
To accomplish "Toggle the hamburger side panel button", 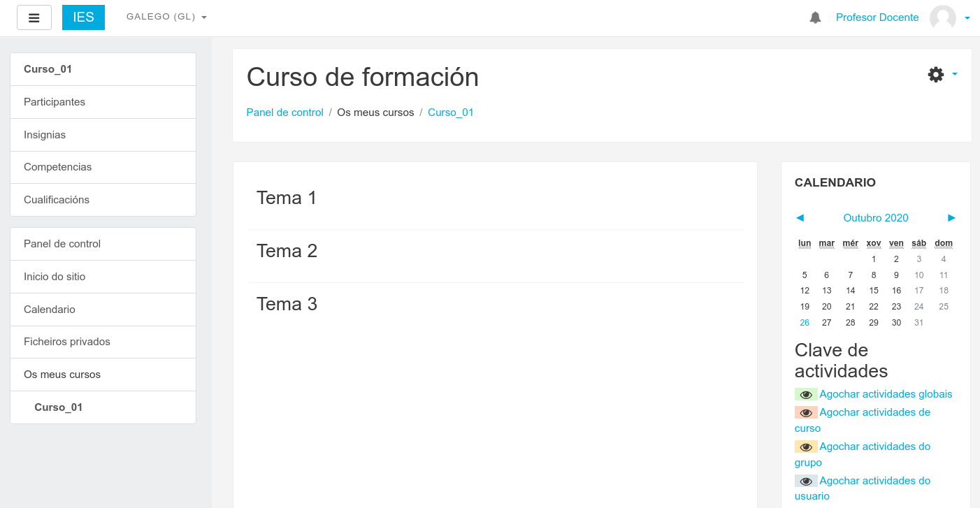I will tap(34, 17).
